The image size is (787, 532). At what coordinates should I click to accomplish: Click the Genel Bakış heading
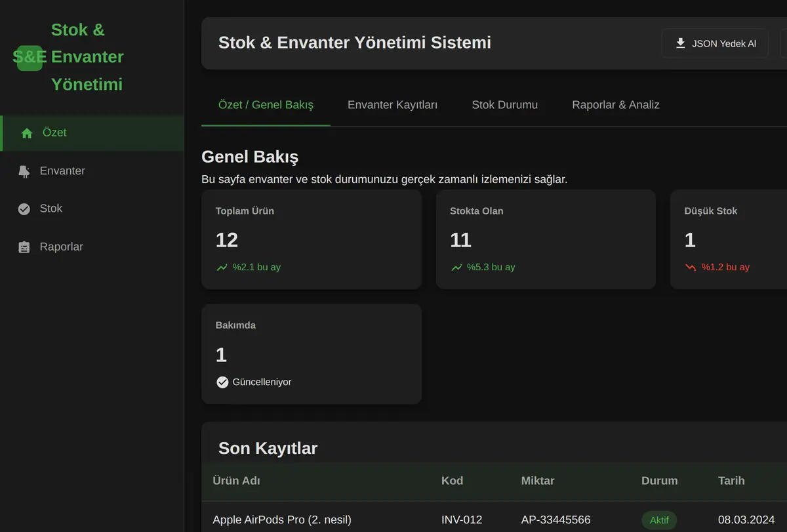click(250, 157)
